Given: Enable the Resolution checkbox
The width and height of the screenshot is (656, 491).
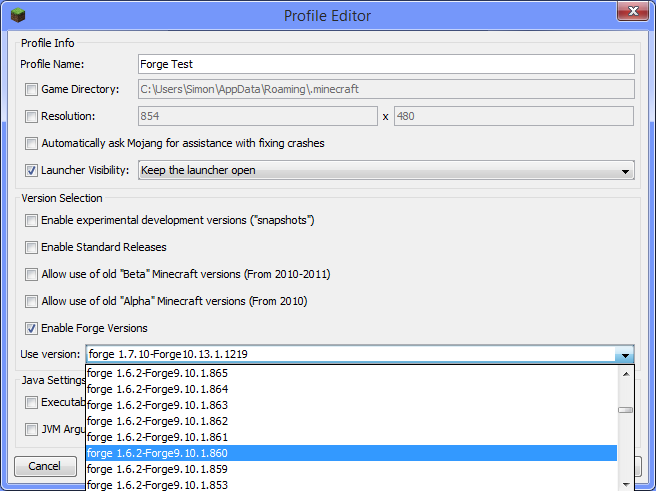Looking at the screenshot, I should [31, 116].
